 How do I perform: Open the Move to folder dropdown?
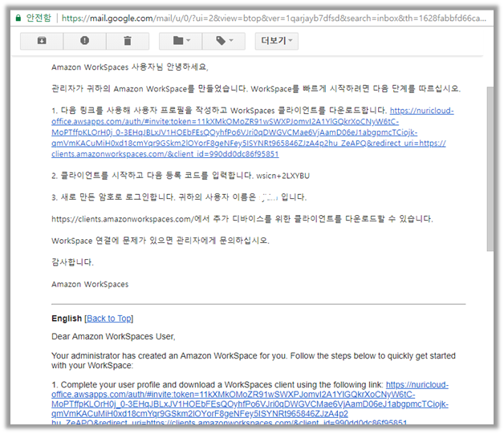(x=180, y=40)
